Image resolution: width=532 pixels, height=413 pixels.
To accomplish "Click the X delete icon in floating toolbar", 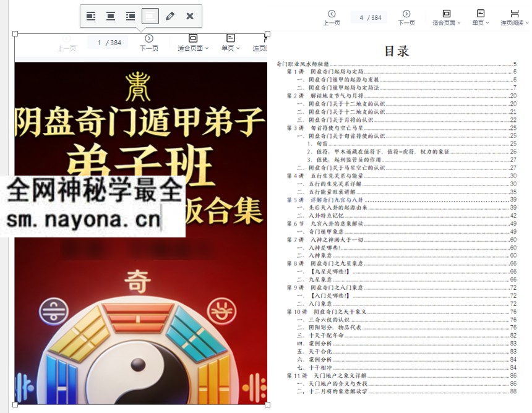I will (190, 16).
